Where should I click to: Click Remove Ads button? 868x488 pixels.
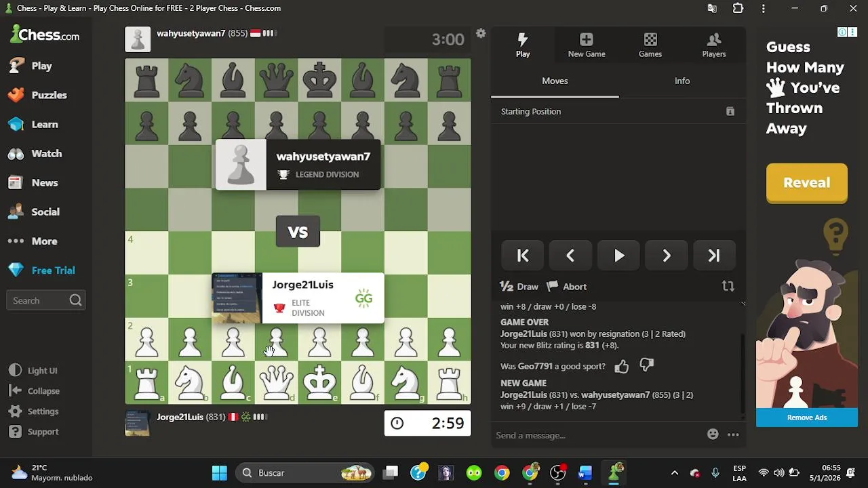[x=807, y=418]
